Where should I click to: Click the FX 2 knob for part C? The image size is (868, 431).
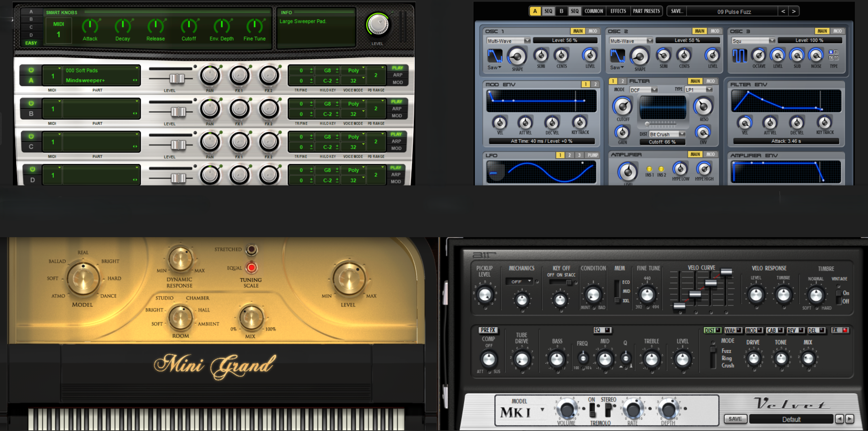268,142
